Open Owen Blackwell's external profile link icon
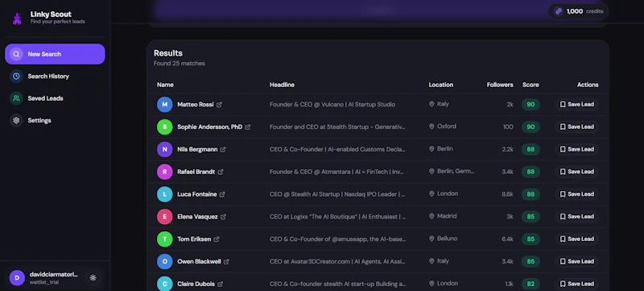This screenshot has height=291, width=644. (226, 261)
